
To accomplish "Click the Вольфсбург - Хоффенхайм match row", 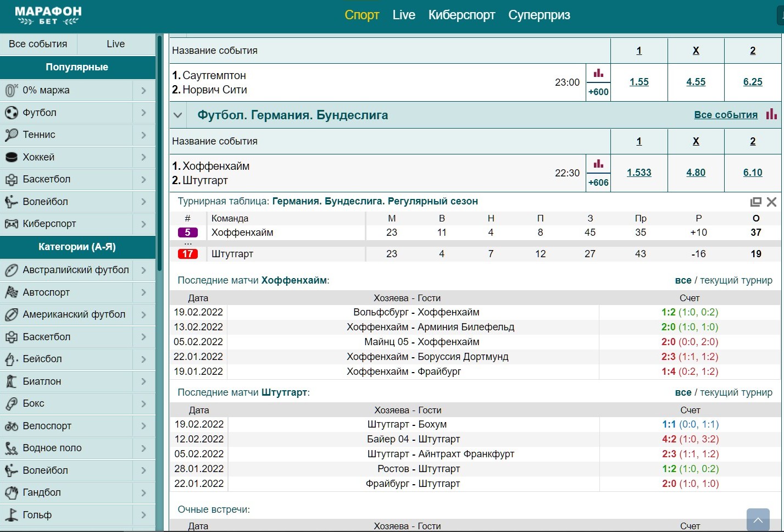I will pyautogui.click(x=475, y=312).
